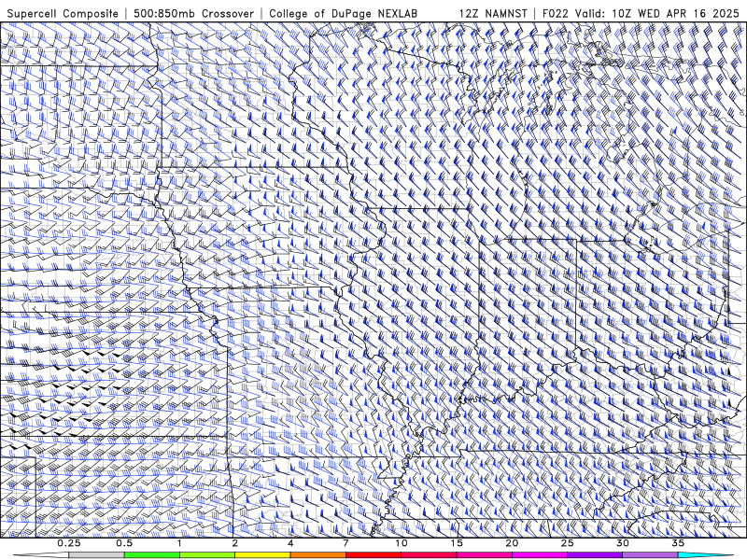This screenshot has width=747, height=560.
Task: Click the bright green 0.5–1 legend swatch
Action: tap(151, 555)
